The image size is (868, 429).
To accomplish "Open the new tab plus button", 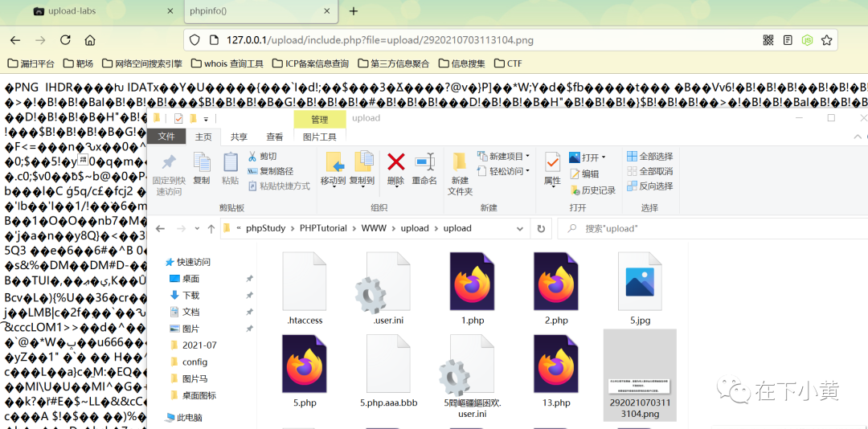I will pos(353,11).
